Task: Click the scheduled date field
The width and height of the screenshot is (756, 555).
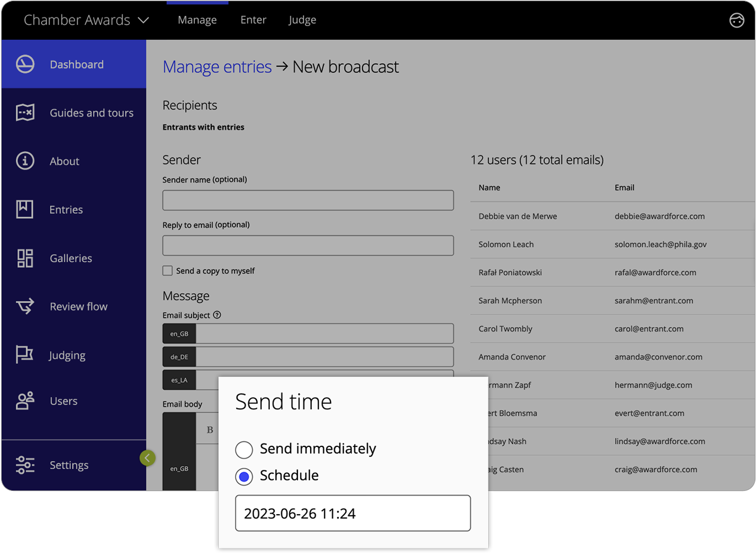Action: point(352,513)
